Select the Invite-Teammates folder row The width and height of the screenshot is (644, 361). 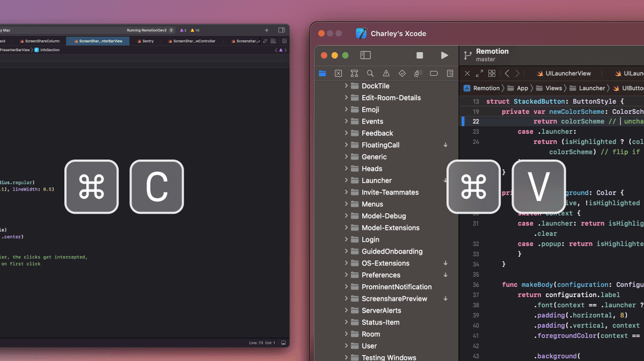point(386,192)
